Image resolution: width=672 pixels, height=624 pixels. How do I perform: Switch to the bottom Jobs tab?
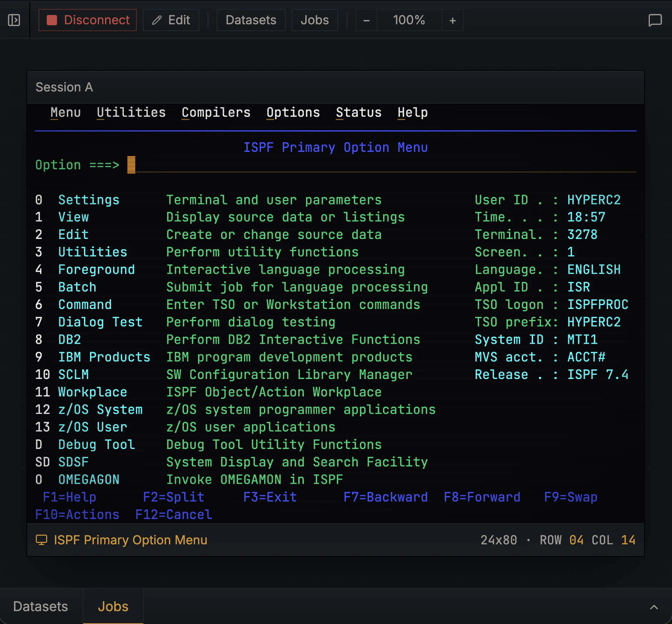tap(113, 606)
